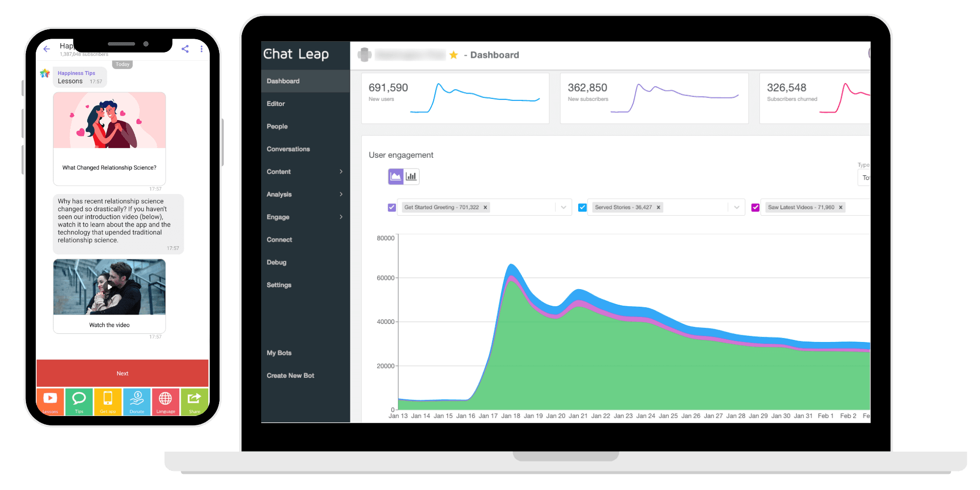Open Conversations in sidebar
980x490 pixels.
[x=305, y=149]
